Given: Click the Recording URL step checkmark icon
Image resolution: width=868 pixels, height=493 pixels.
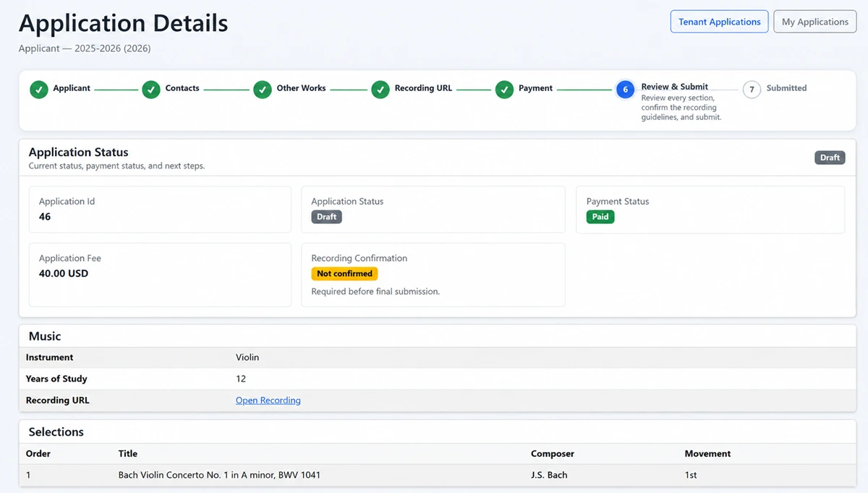Looking at the screenshot, I should click(x=380, y=90).
